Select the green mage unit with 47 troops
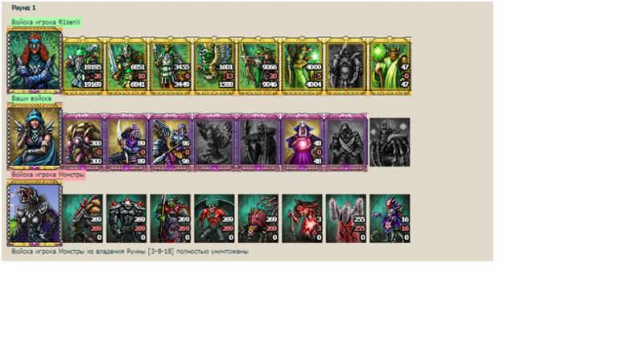Image resolution: width=644 pixels, height=363 pixels. point(390,66)
